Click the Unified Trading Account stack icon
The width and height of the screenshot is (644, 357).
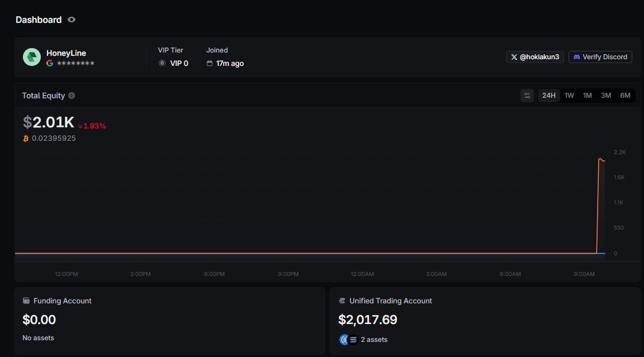click(x=342, y=301)
